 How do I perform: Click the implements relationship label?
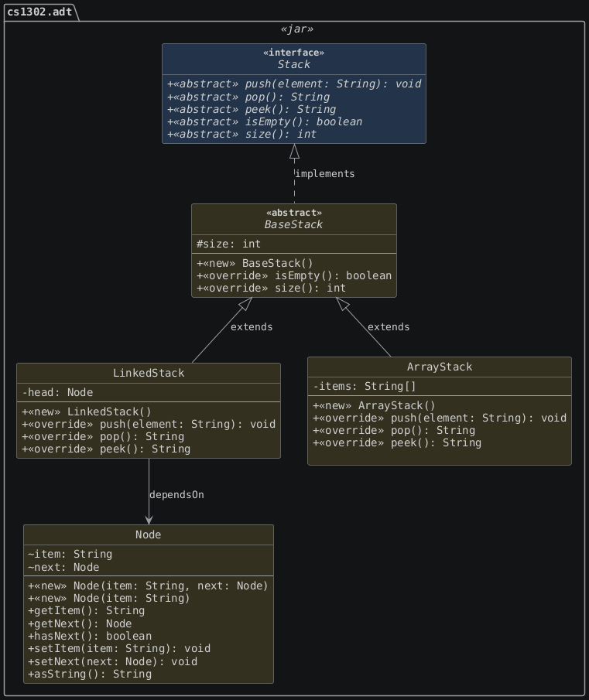[x=325, y=174]
